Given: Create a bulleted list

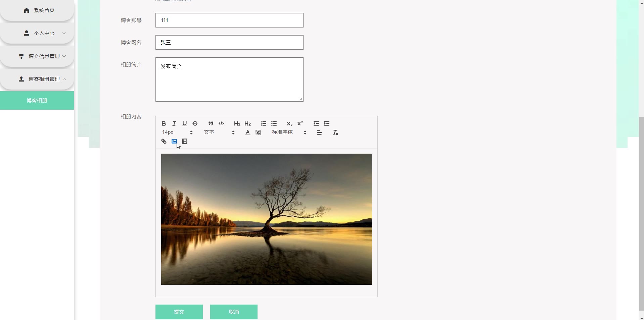Looking at the screenshot, I should pos(274,123).
